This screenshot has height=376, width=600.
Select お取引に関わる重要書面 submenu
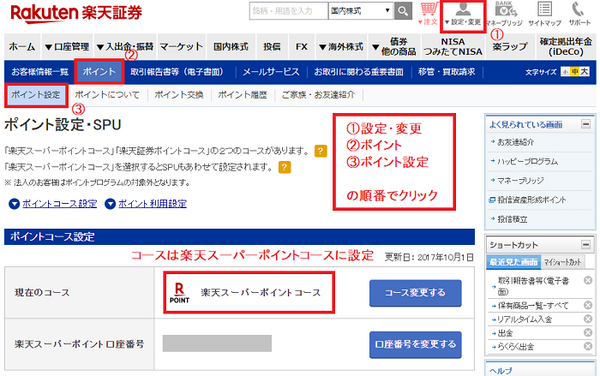coord(359,72)
